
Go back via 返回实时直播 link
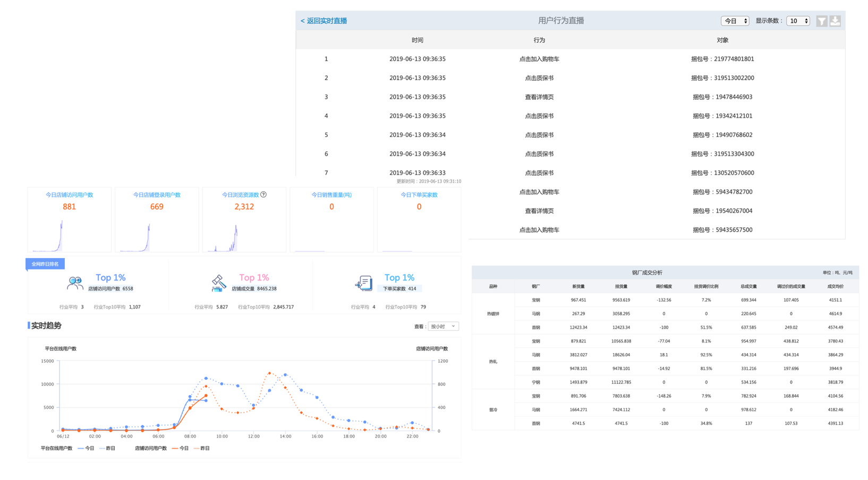point(324,21)
